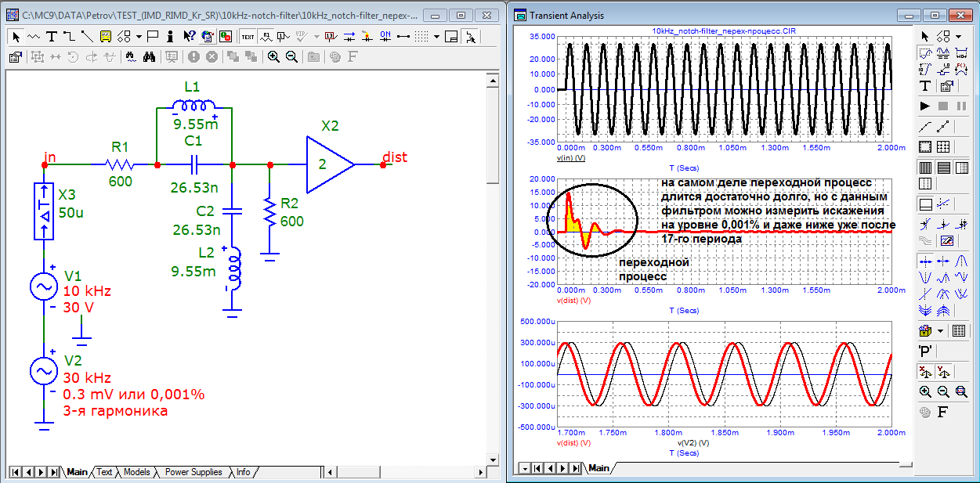Switch to the Models tab
Image resolution: width=980 pixels, height=483 pixels.
tap(136, 472)
